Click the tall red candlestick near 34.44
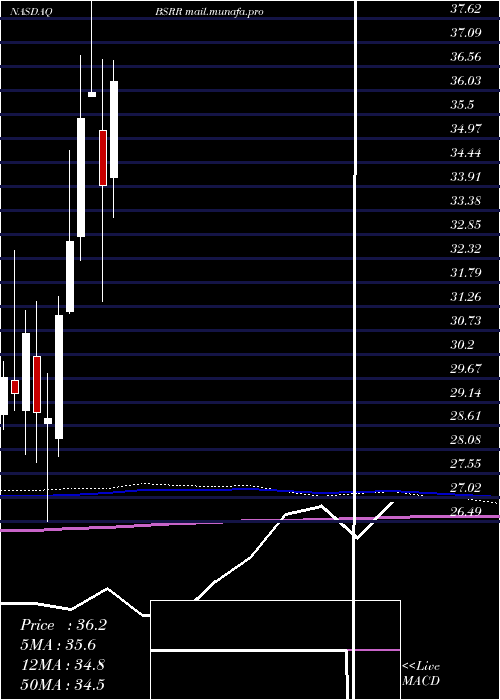 click(103, 158)
